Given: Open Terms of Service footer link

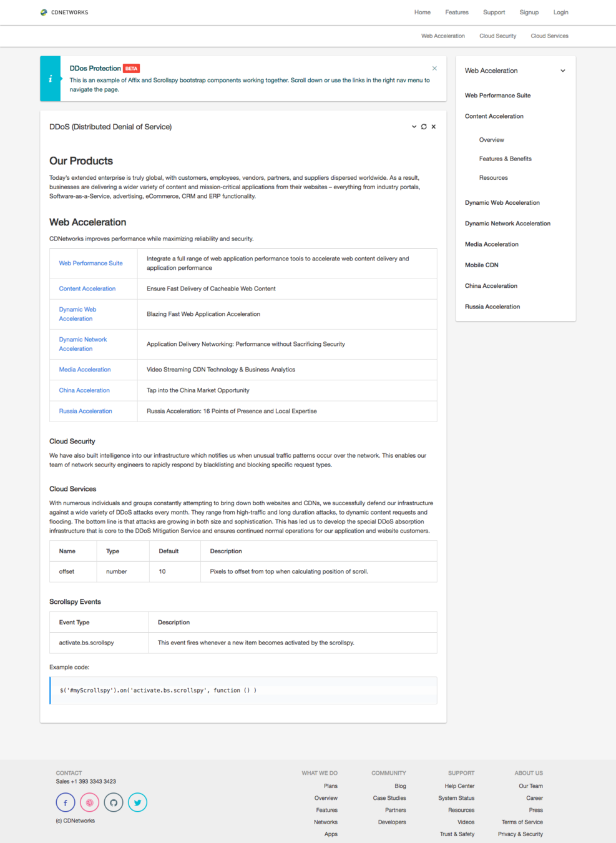Looking at the screenshot, I should click(522, 822).
